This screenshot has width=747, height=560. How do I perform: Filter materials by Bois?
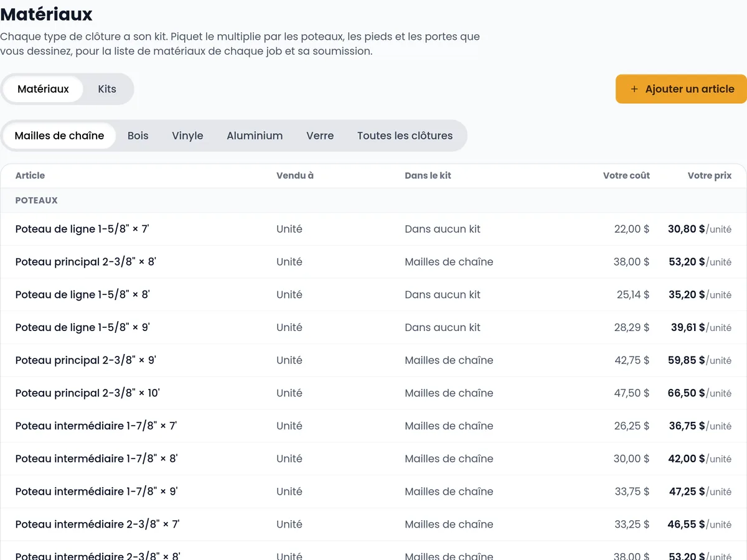[138, 136]
